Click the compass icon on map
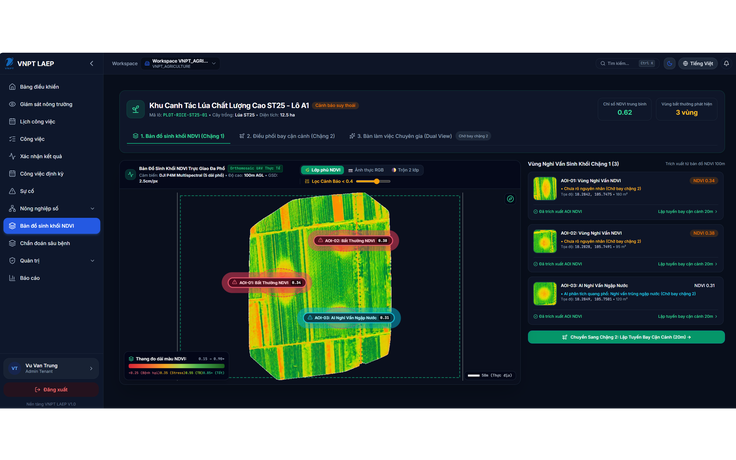Screen dimensions: 736x460 point(510,199)
